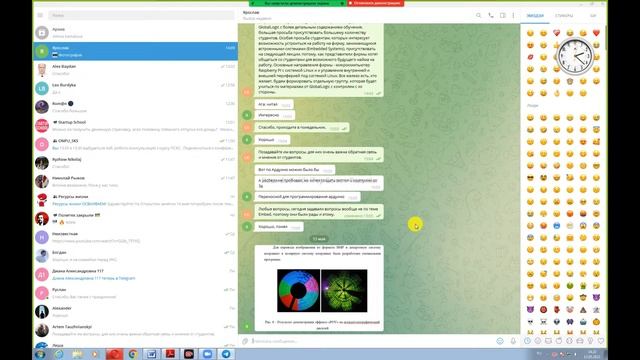Insert the red kiss lips emoji
This screenshot has height=360, width=640.
(530, 57)
